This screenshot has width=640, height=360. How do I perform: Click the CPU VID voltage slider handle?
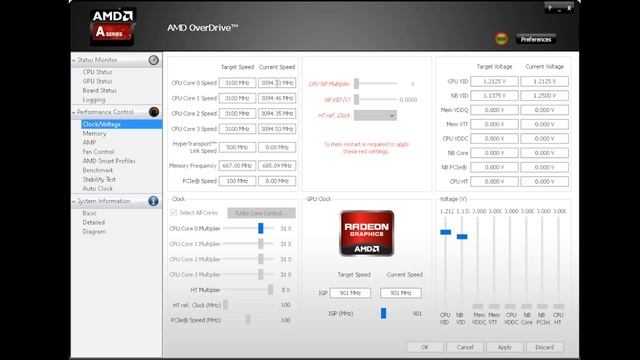click(x=446, y=232)
